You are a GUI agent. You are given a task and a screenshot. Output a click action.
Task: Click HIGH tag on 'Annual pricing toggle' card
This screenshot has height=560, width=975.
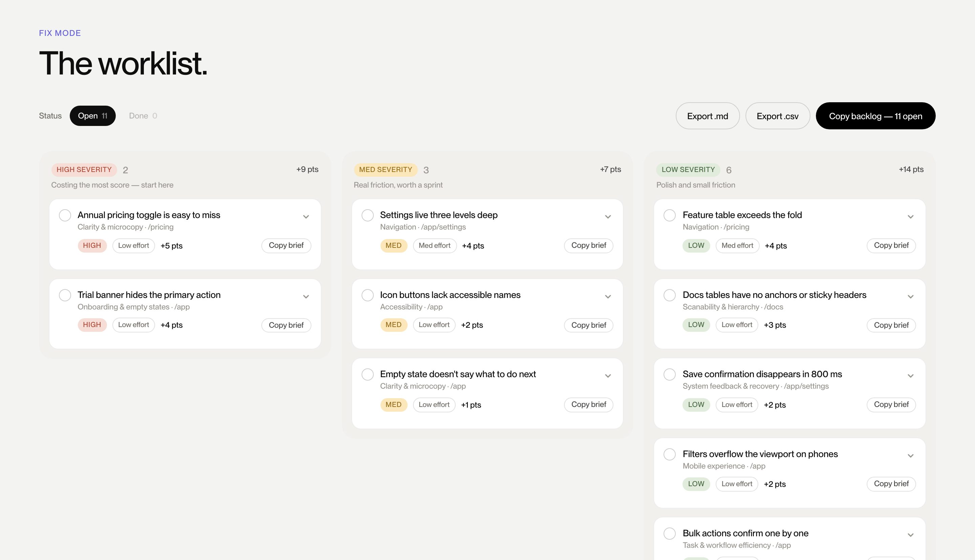tap(92, 245)
